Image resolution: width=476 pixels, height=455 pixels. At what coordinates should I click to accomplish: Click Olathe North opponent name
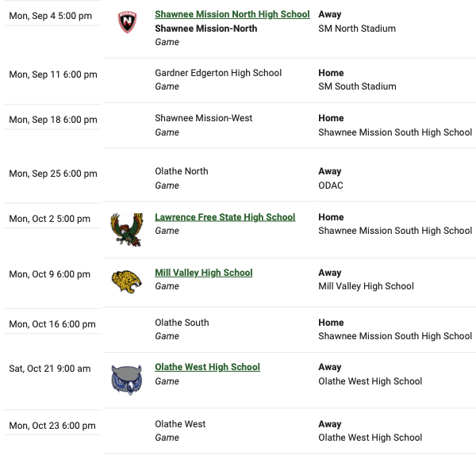click(x=182, y=171)
